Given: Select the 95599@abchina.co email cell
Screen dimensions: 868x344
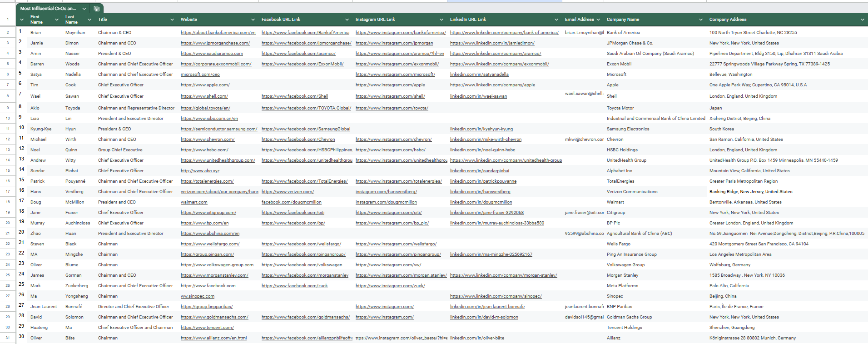Looking at the screenshot, I should [583, 234].
